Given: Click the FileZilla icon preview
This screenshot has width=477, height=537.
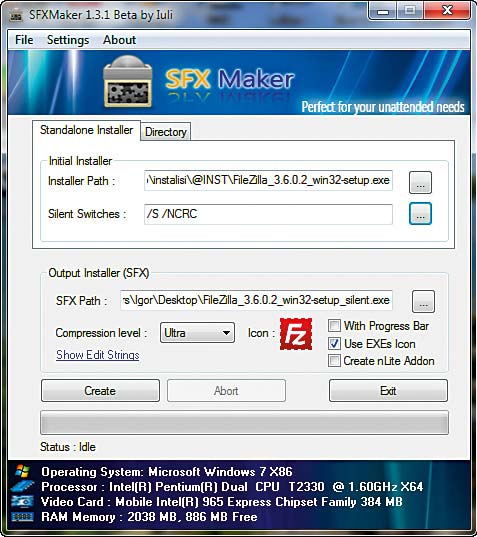Looking at the screenshot, I should point(296,334).
